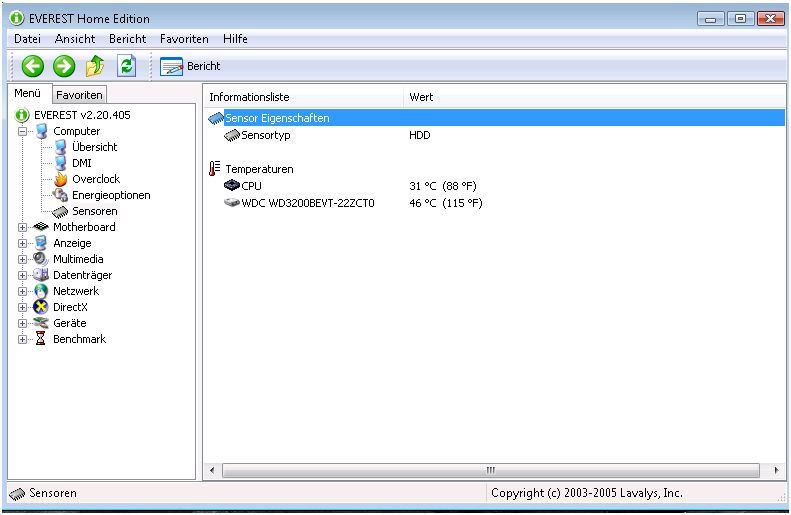Select the Overclock tree entry
Viewport: 791px width, 515px height.
[96, 179]
